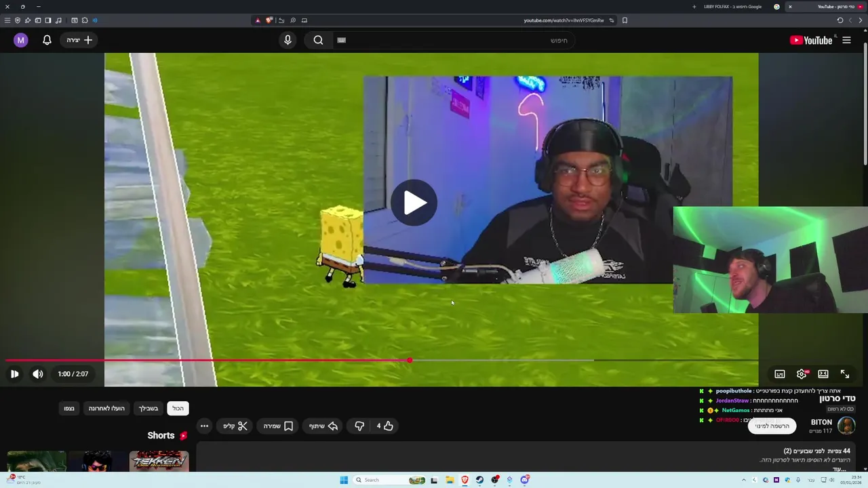Share the video (שיתוף)
Image resolution: width=868 pixels, height=488 pixels.
tap(323, 426)
